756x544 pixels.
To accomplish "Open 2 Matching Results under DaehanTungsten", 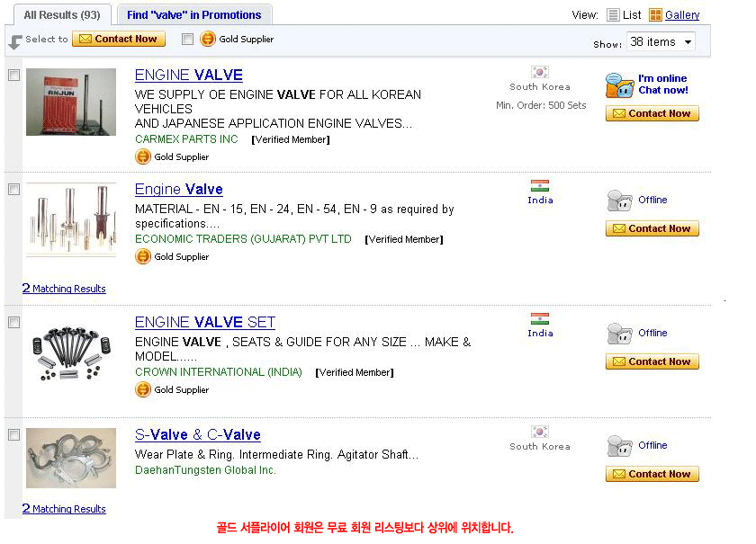I will pyautogui.click(x=64, y=509).
